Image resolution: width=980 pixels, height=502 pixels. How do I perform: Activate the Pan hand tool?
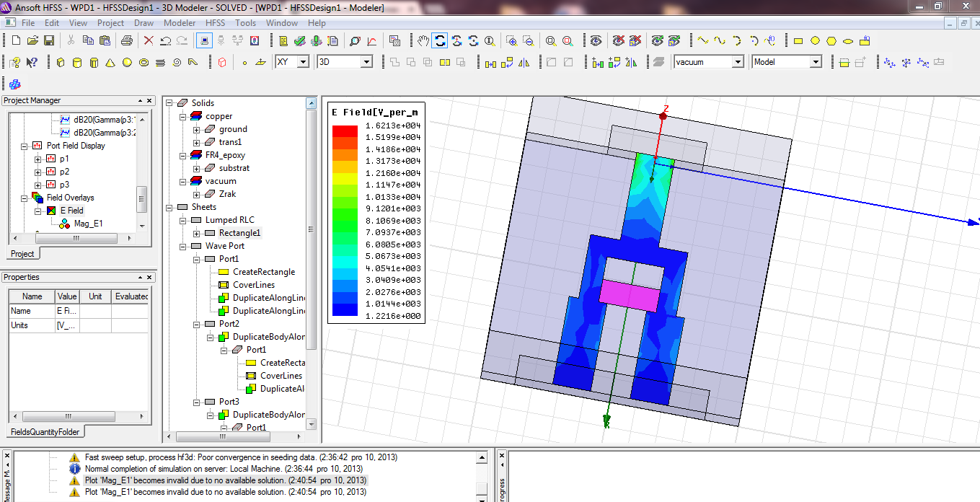click(423, 41)
